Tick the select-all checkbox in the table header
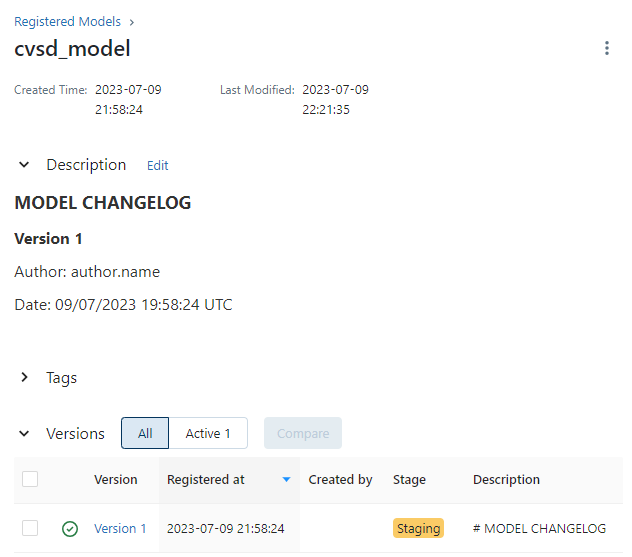Viewport: 632px width, 557px height. pos(30,480)
